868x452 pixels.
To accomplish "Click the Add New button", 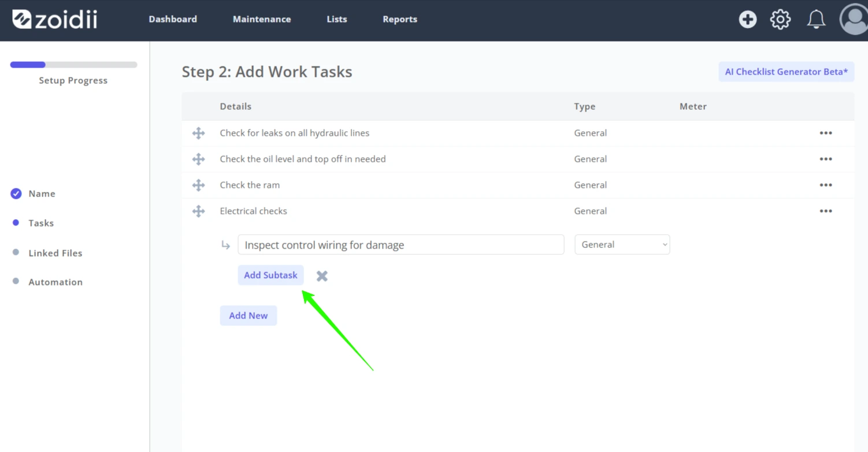I will coord(248,316).
